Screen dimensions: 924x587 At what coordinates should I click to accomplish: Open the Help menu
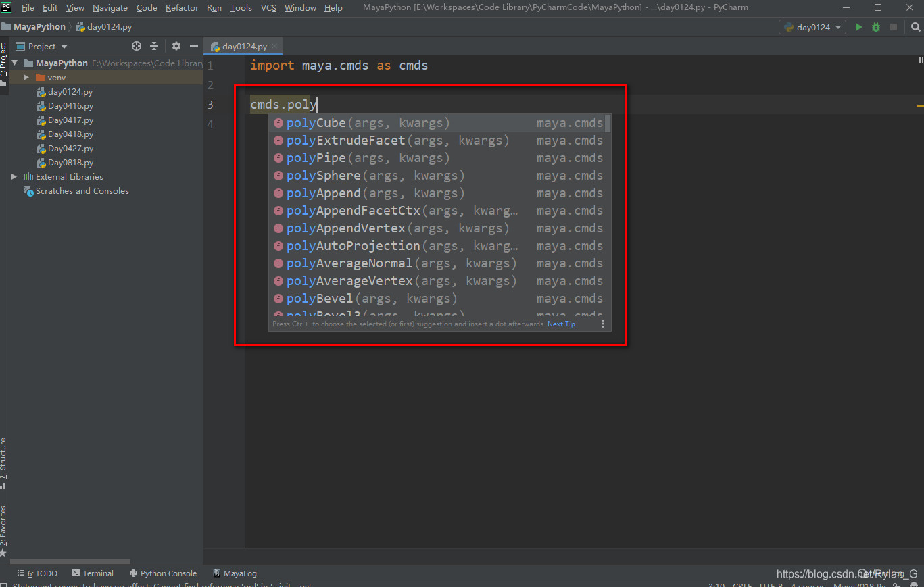333,8
